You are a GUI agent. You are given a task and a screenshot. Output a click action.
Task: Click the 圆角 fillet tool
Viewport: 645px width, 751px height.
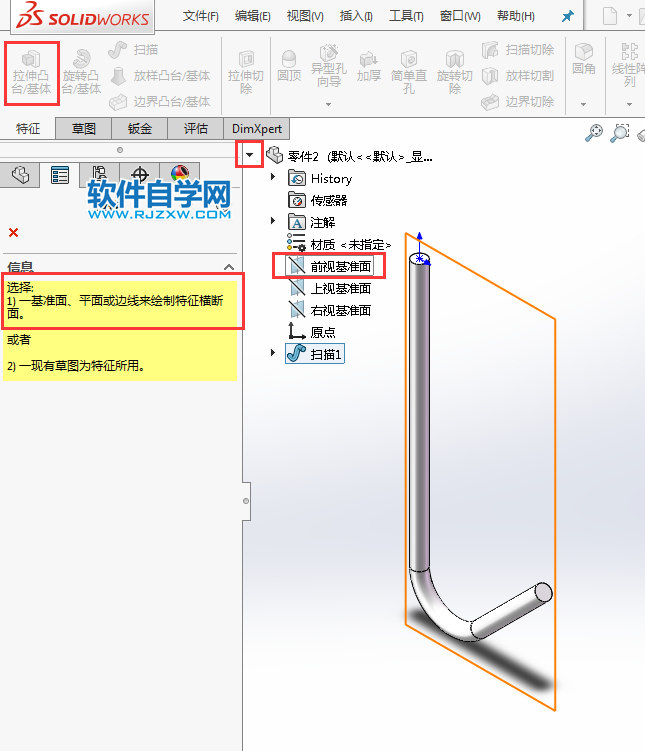click(x=584, y=59)
